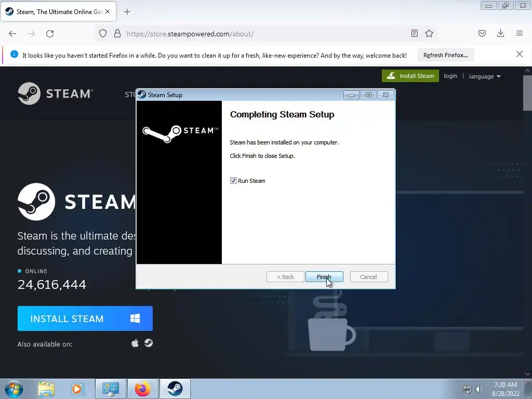Open the Windows Start menu
Image resolution: width=532 pixels, height=399 pixels.
pos(14,389)
